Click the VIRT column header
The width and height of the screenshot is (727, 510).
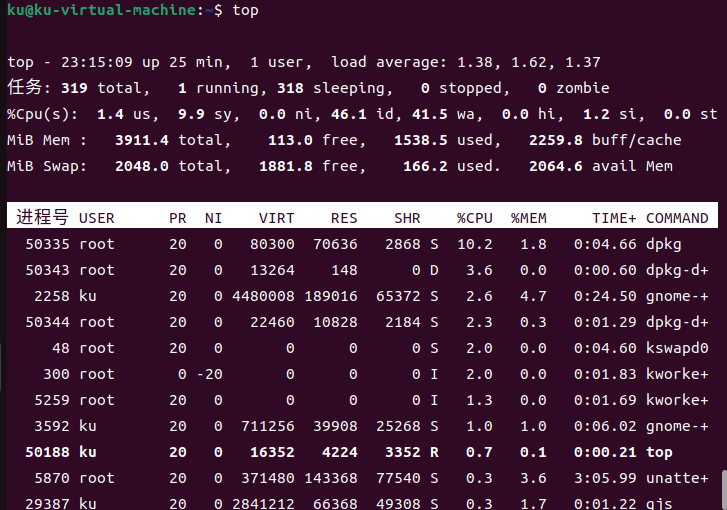[x=276, y=217]
